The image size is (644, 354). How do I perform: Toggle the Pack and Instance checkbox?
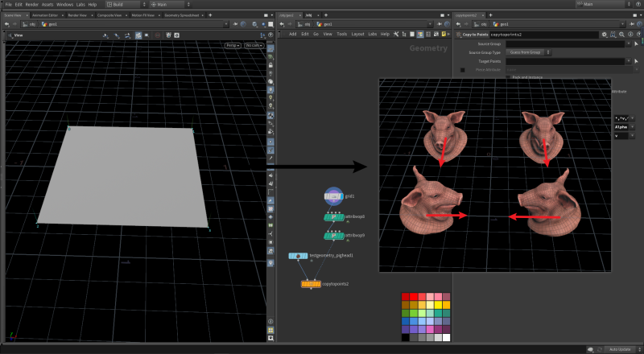(x=507, y=77)
